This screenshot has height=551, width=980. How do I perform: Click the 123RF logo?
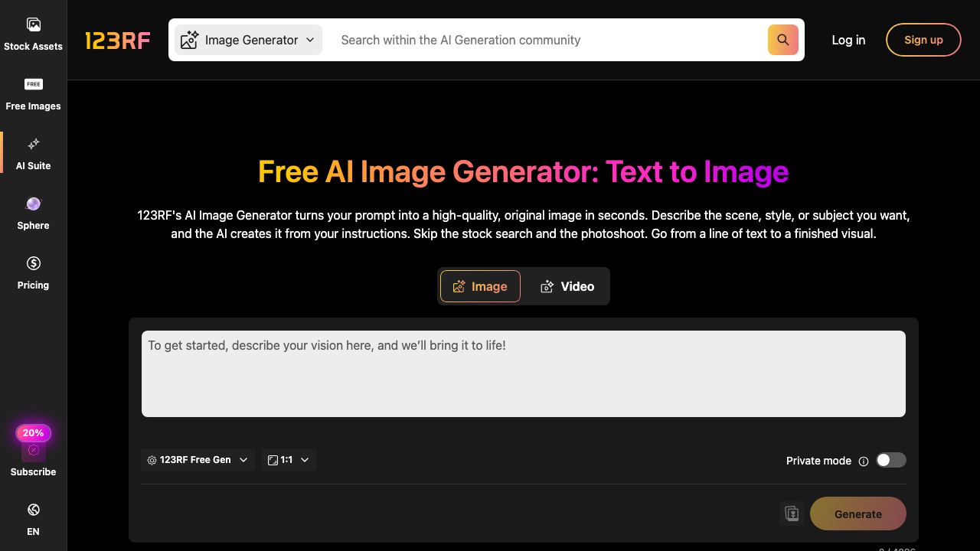[117, 40]
